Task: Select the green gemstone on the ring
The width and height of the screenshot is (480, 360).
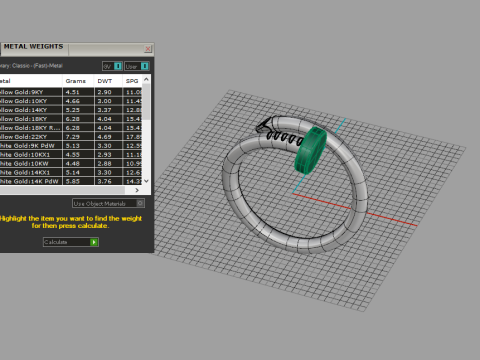Action: (311, 150)
